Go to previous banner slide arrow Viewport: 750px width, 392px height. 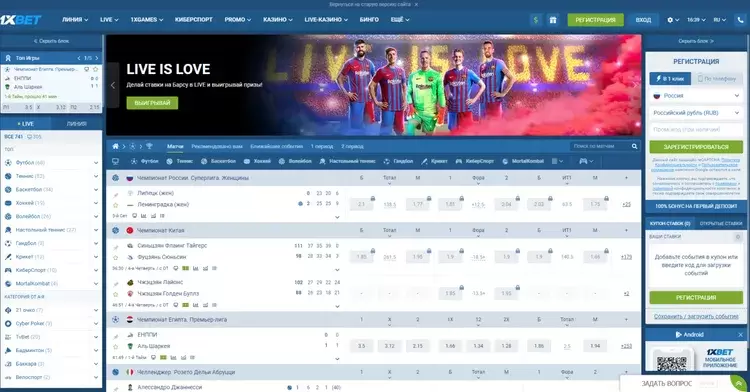pos(113,85)
